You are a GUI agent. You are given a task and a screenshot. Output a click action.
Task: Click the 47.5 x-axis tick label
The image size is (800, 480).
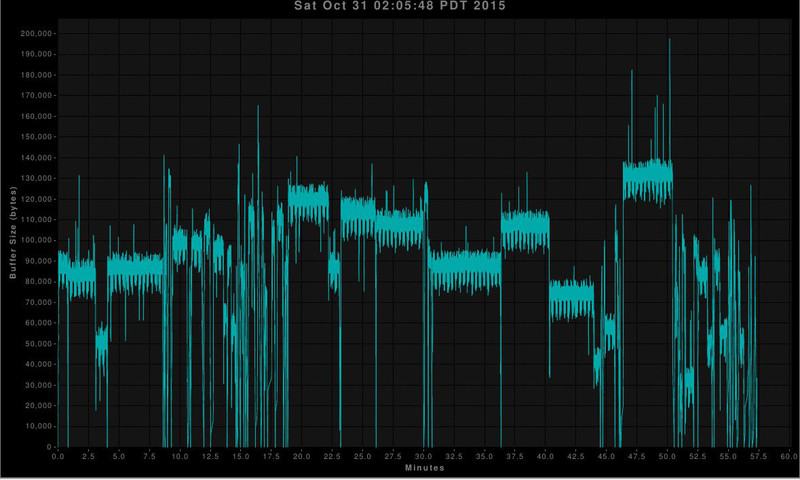tap(637, 456)
